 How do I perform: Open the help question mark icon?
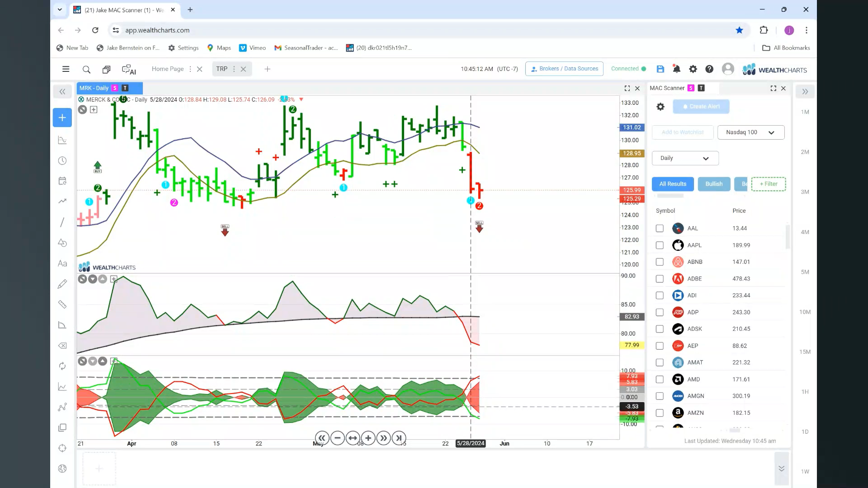[x=709, y=69]
